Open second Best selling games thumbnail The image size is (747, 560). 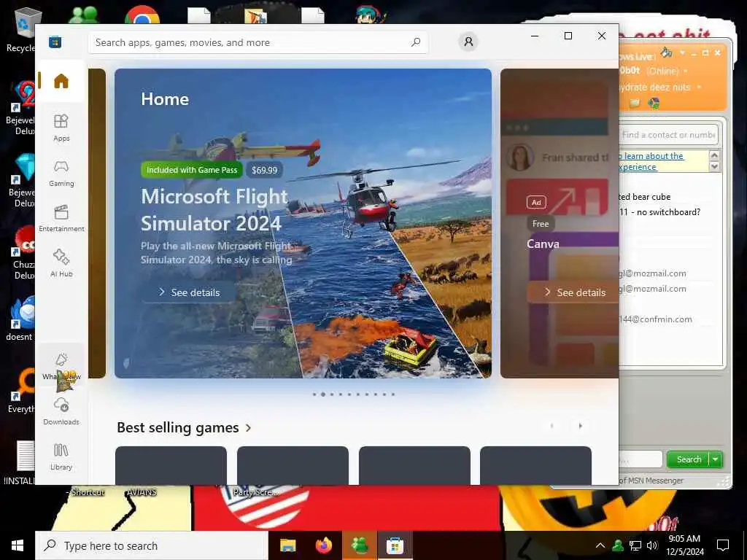click(293, 465)
